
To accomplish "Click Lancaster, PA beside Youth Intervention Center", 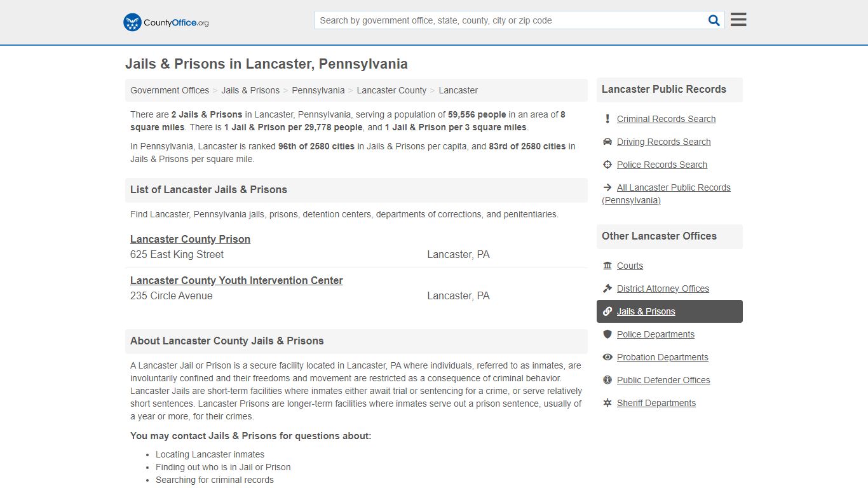I will click(458, 295).
